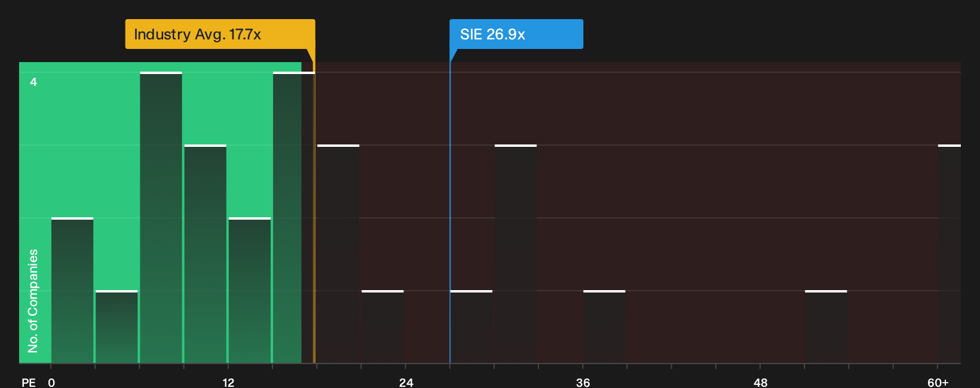Select the bar just left of PE 12
The width and height of the screenshot is (980, 388).
206,254
